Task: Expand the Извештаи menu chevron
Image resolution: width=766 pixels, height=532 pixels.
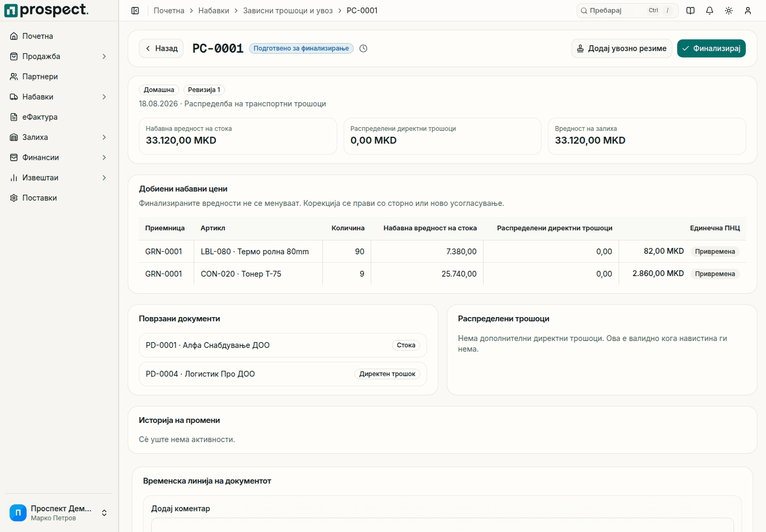Action: (104, 178)
